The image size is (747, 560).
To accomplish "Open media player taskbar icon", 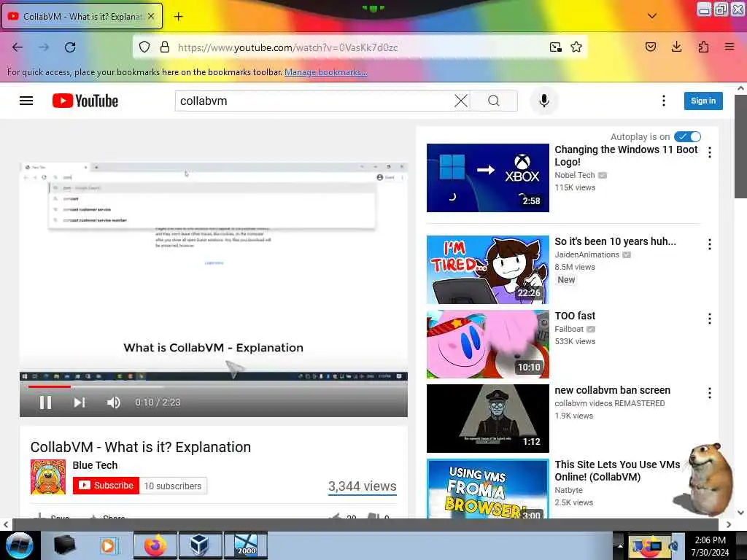I will coord(109,545).
